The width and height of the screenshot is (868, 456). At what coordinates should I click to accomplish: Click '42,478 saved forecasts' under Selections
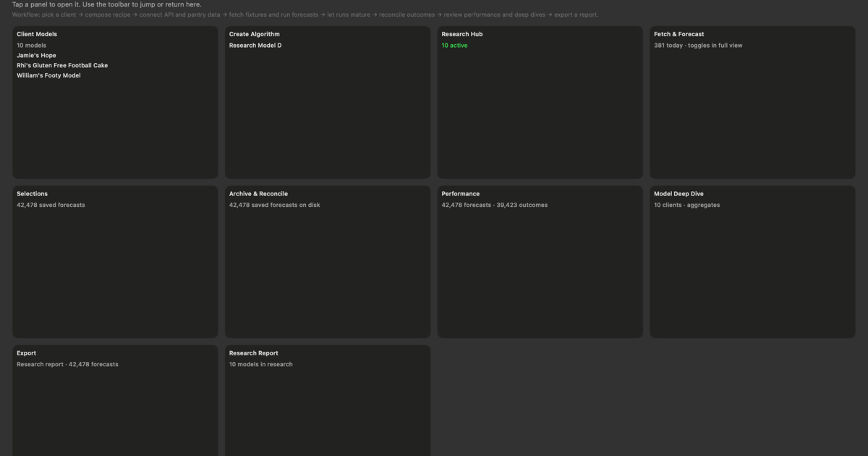tap(51, 205)
